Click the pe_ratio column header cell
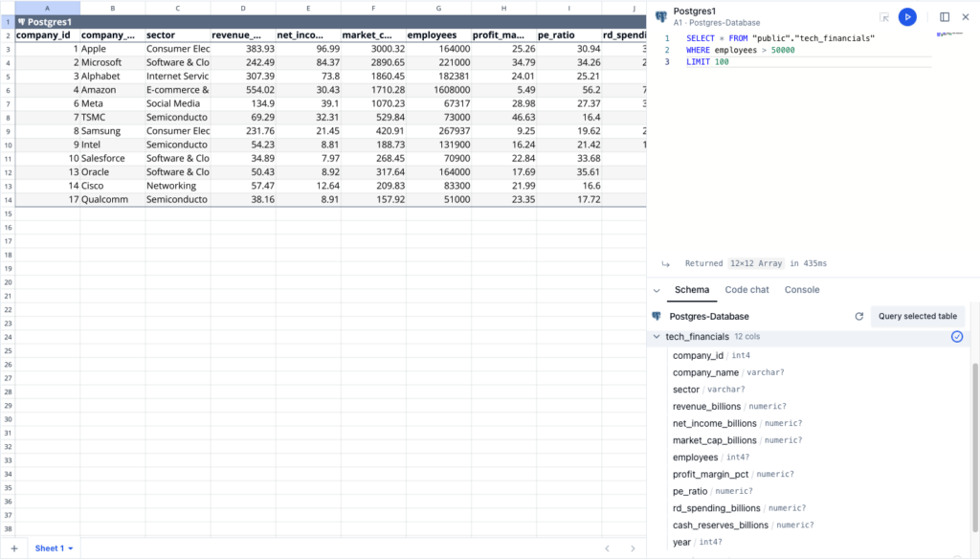 click(569, 35)
